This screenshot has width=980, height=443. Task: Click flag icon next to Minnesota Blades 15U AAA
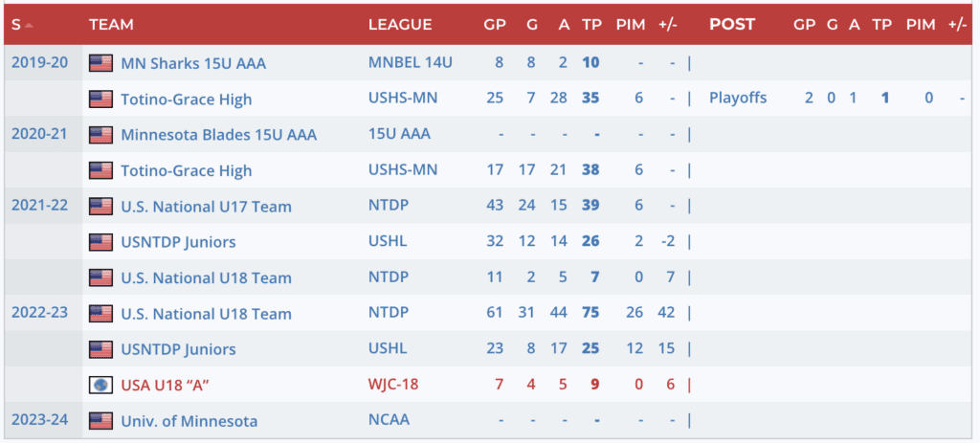pos(100,135)
